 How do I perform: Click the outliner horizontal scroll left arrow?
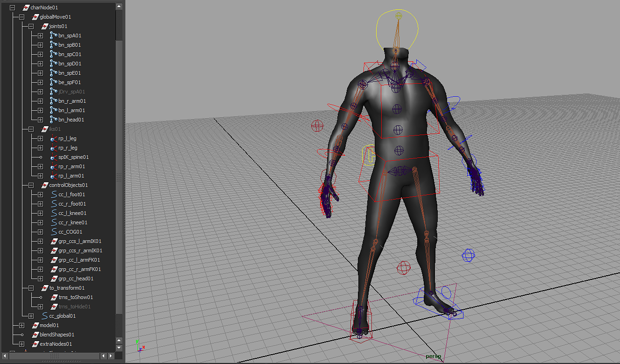click(5, 357)
